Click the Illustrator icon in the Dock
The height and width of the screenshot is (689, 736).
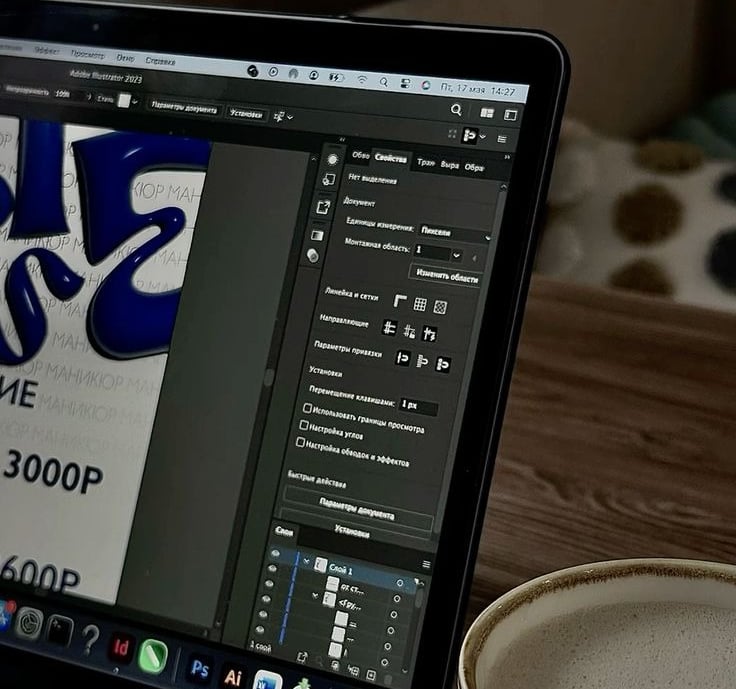(233, 676)
